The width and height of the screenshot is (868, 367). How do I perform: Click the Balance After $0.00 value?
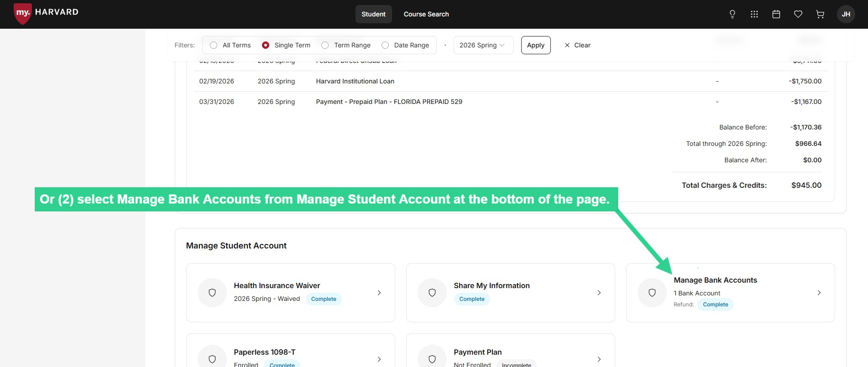[x=812, y=160]
